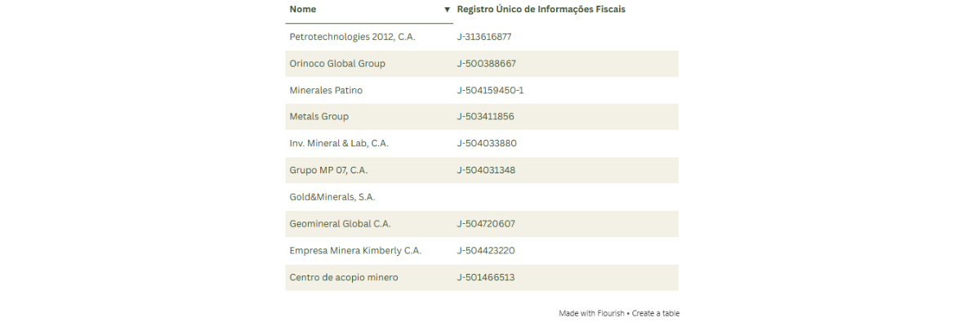Click registry value J-504159450-1
The height and width of the screenshot is (327, 980).
click(x=490, y=90)
